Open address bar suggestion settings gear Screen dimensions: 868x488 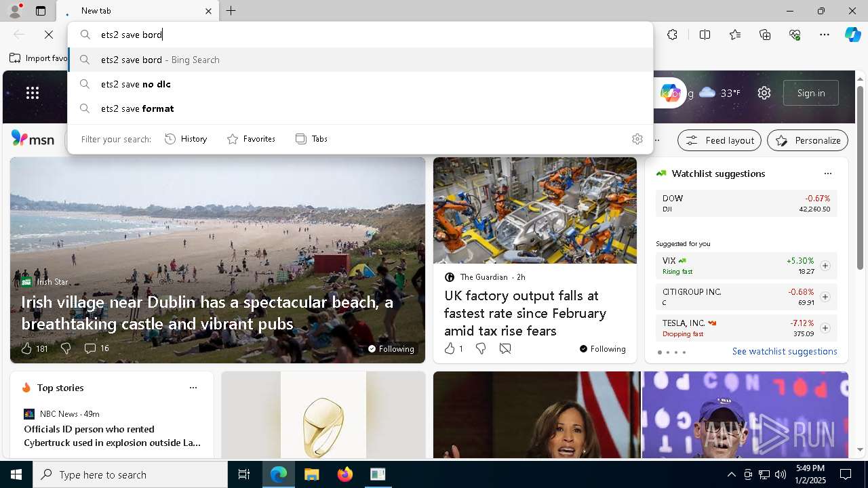tap(637, 139)
